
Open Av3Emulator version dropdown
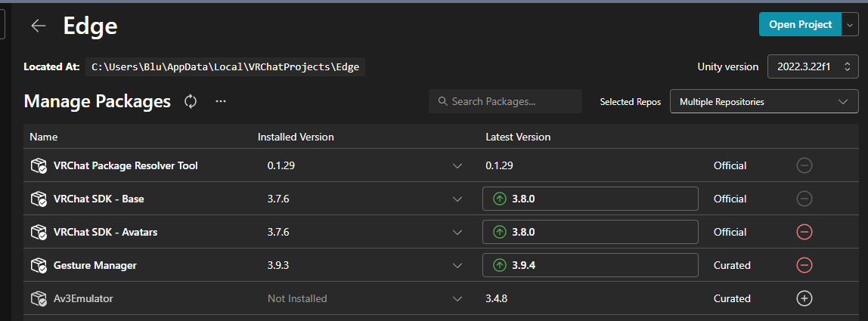457,298
